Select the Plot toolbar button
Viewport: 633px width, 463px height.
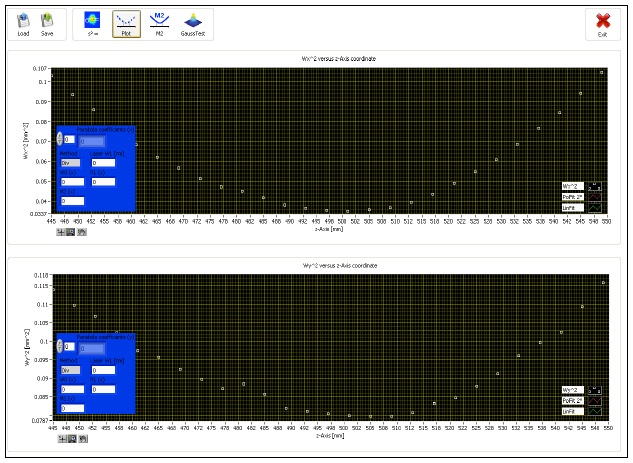point(126,23)
